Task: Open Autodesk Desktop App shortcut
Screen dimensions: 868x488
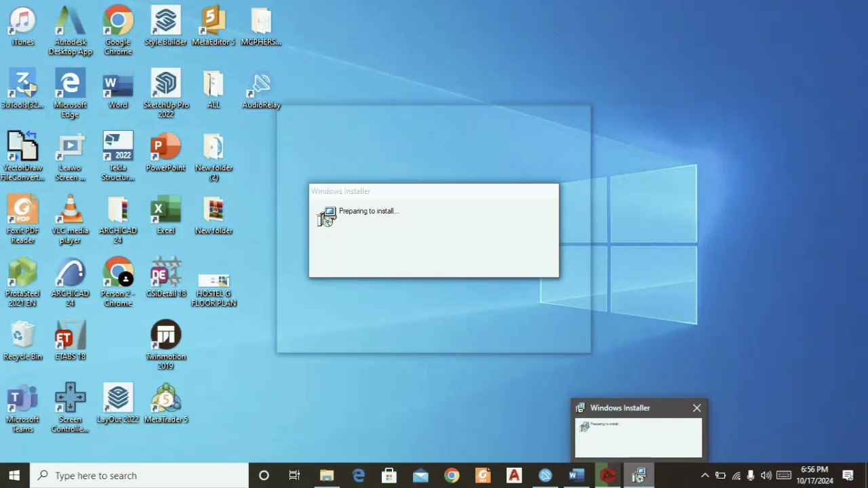Action: tap(71, 31)
